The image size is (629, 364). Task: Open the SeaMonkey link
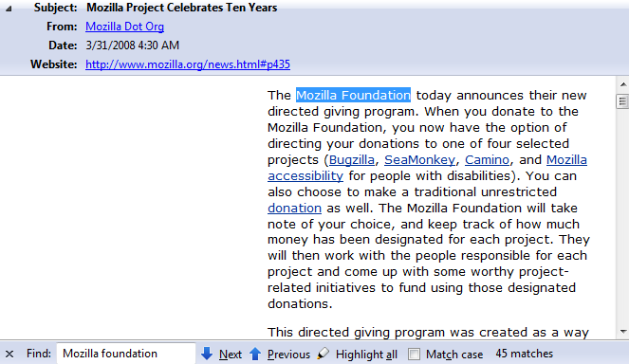420,160
